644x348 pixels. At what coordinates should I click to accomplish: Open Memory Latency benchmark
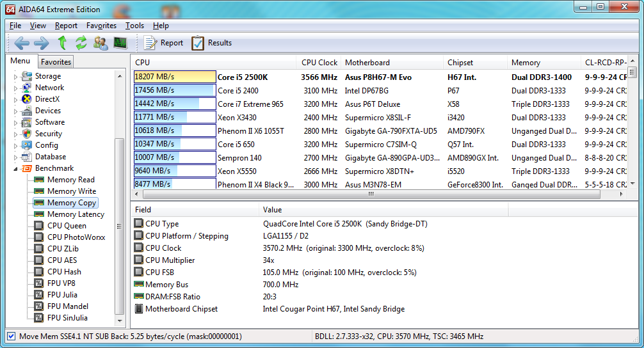point(76,214)
